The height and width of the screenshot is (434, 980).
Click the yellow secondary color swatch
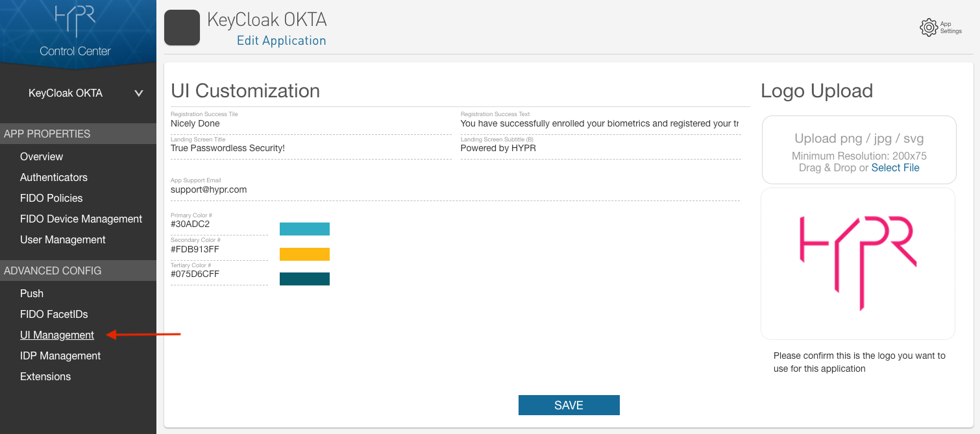pyautogui.click(x=304, y=254)
